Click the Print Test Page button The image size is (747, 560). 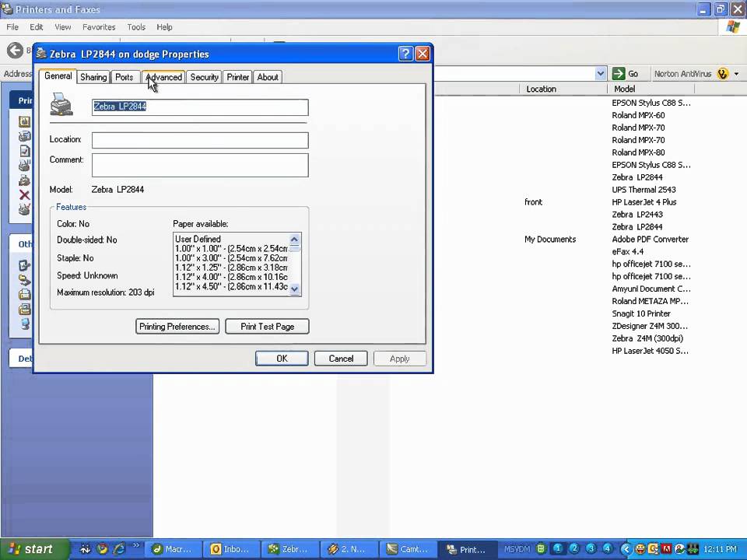[x=267, y=327]
